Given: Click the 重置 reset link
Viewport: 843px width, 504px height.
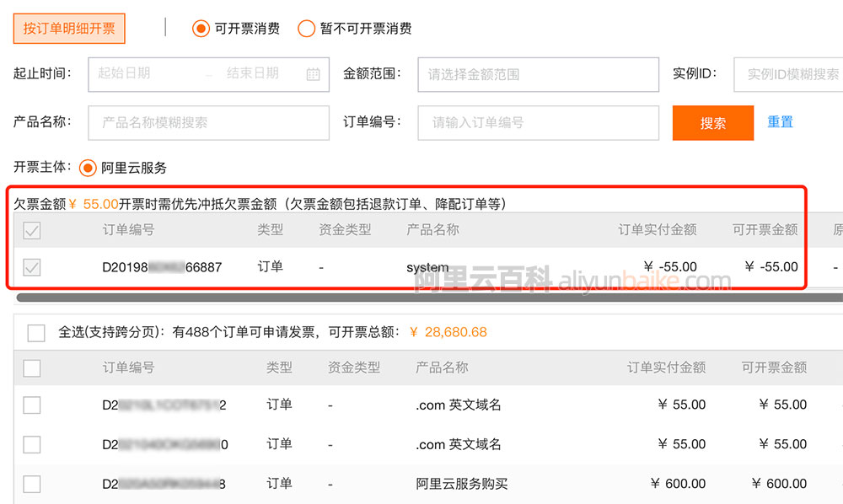Looking at the screenshot, I should pos(780,122).
